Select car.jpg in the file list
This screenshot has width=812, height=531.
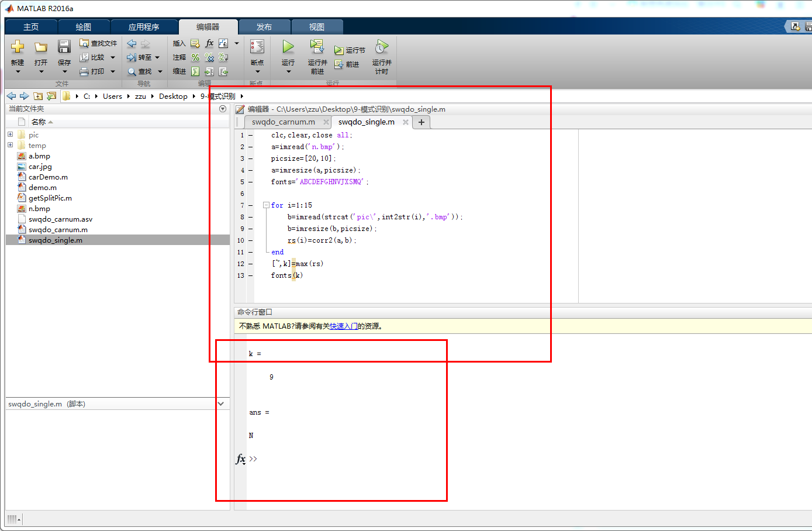coord(40,166)
